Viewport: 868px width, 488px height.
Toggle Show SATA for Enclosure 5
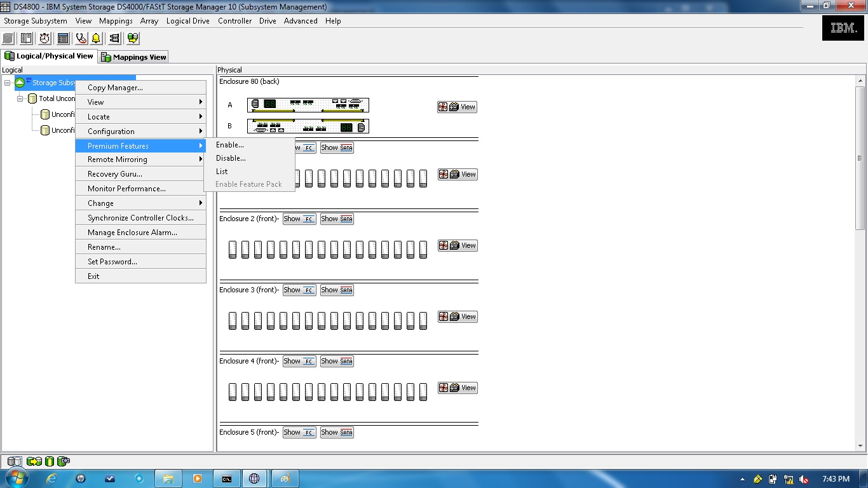click(337, 432)
